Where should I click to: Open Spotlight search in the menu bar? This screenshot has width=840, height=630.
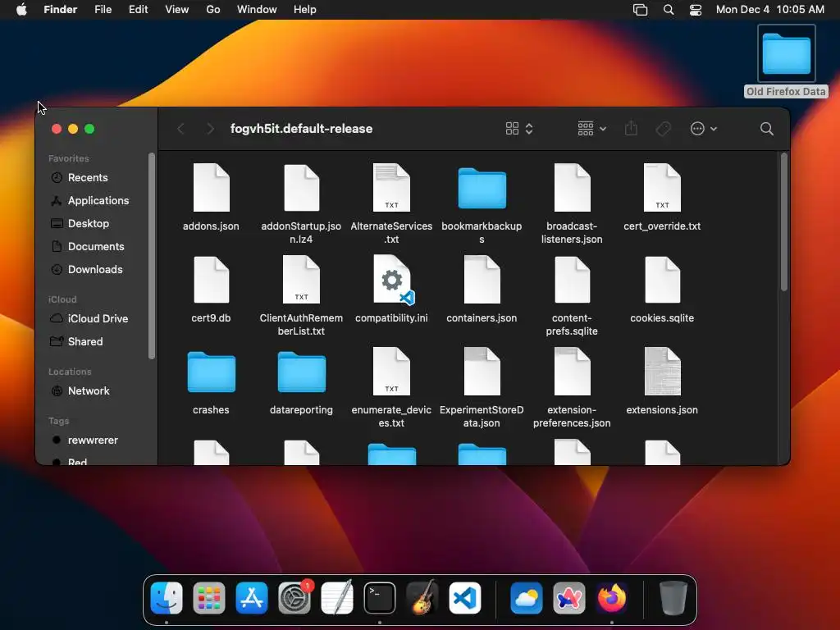(668, 10)
